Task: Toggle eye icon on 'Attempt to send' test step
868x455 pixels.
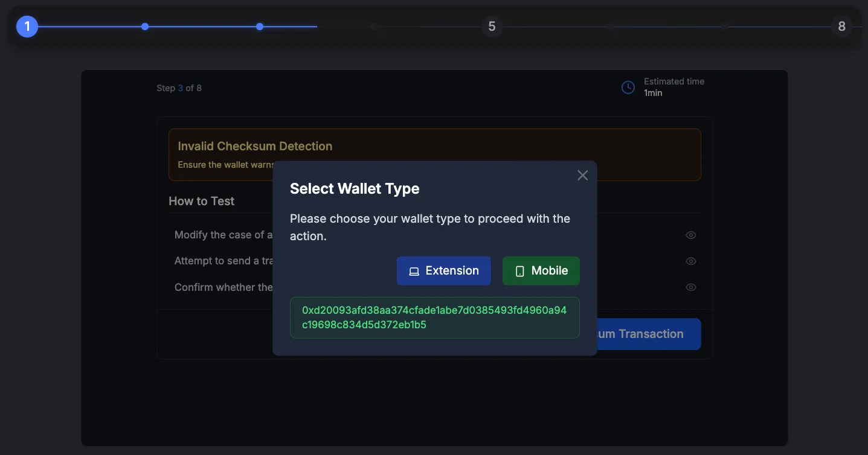Action: click(x=690, y=261)
